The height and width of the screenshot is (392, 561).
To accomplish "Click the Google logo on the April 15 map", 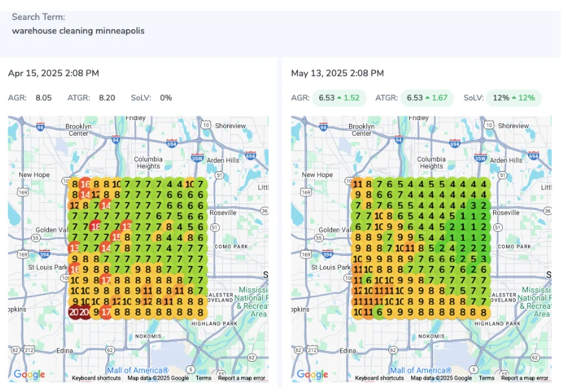I will coord(29,375).
